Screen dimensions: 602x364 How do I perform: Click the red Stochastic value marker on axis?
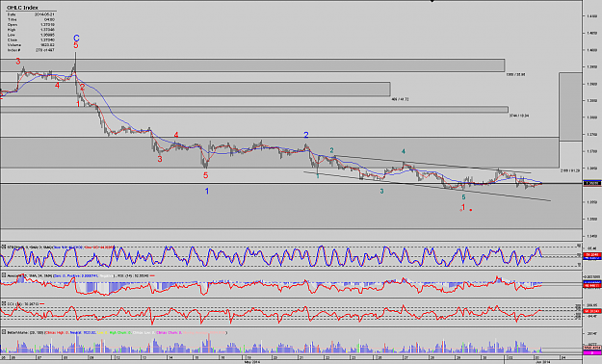[592, 254]
